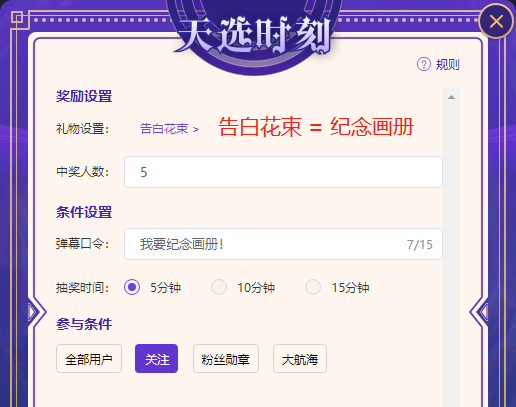Open the 规则 question mark icon
516x407 pixels.
(424, 64)
